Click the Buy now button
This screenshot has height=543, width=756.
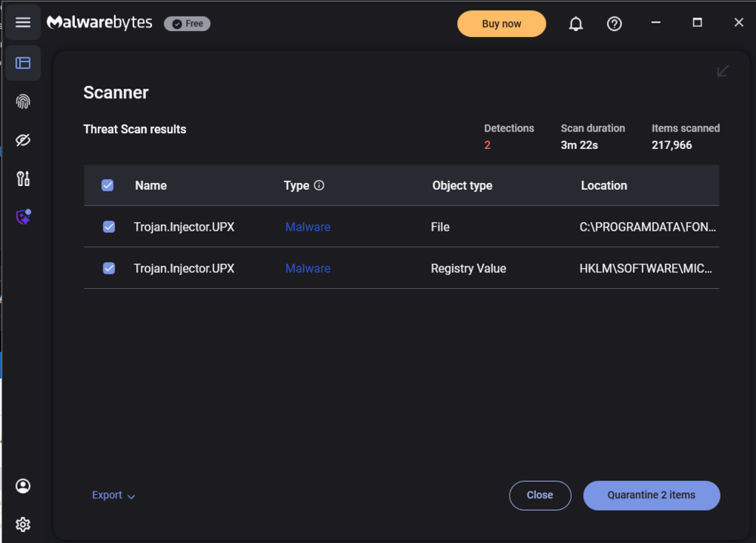pyautogui.click(x=501, y=23)
